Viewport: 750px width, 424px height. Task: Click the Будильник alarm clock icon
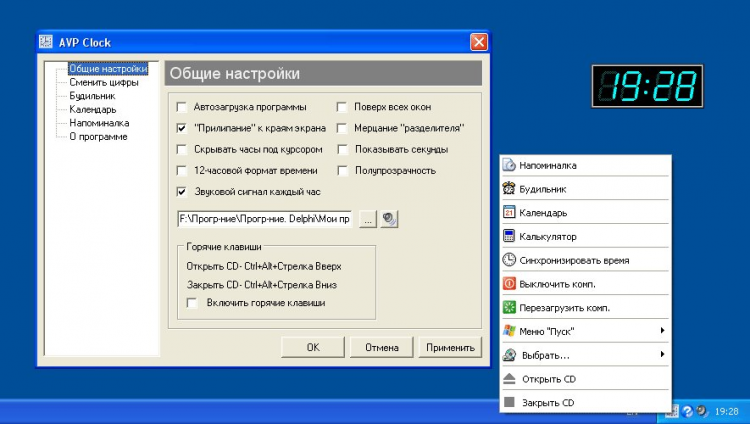click(509, 189)
